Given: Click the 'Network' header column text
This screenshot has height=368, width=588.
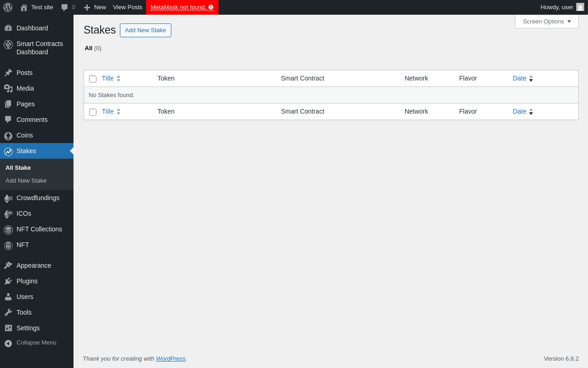Looking at the screenshot, I should click(416, 78).
